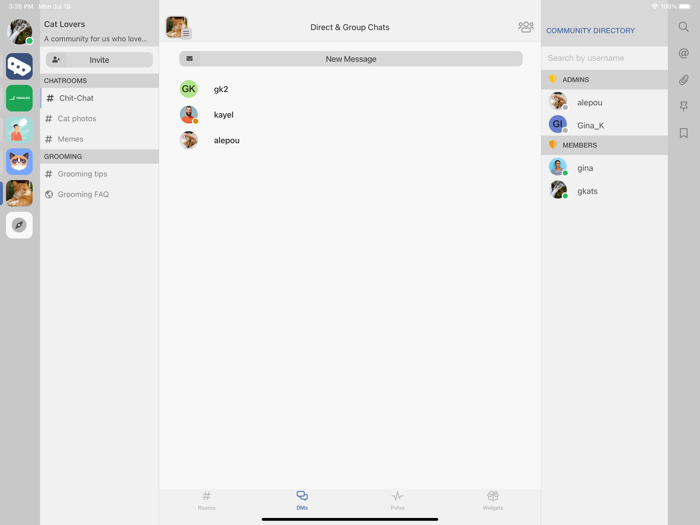Open the Chit-Chat chatroom
Image resolution: width=700 pixels, height=525 pixels.
click(100, 98)
